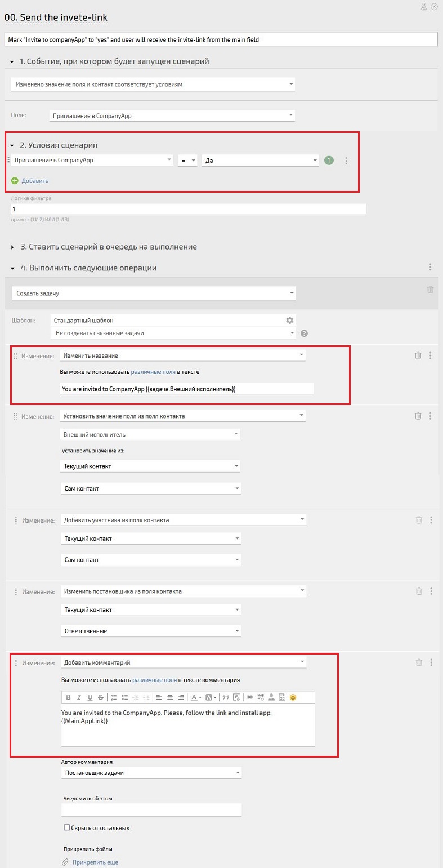Collapse section 2 Условия сценария
The image size is (443, 868).
[12, 145]
